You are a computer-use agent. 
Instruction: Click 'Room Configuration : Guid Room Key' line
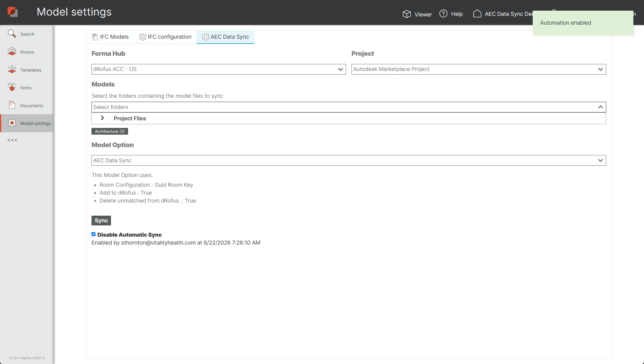pos(146,185)
